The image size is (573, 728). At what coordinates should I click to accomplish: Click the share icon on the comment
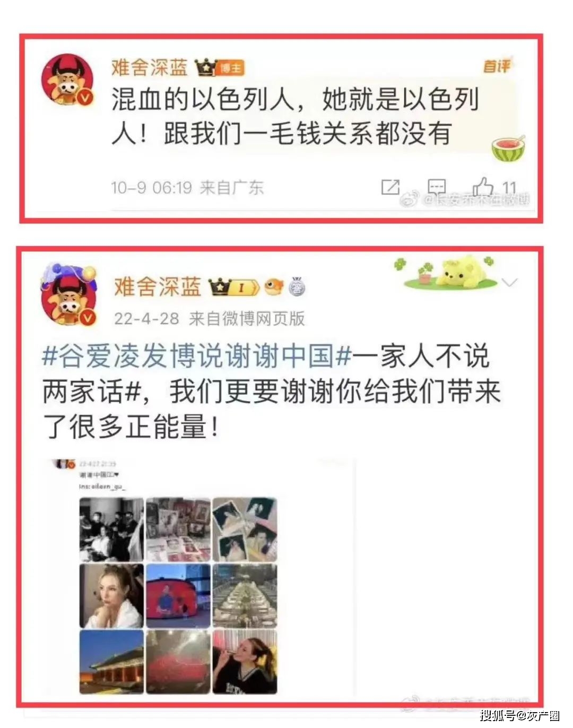[390, 187]
